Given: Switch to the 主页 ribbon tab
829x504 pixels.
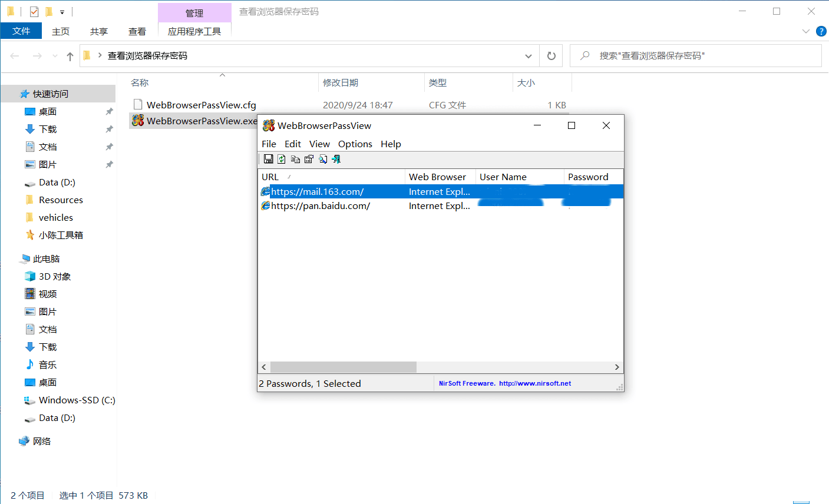Looking at the screenshot, I should 61,31.
